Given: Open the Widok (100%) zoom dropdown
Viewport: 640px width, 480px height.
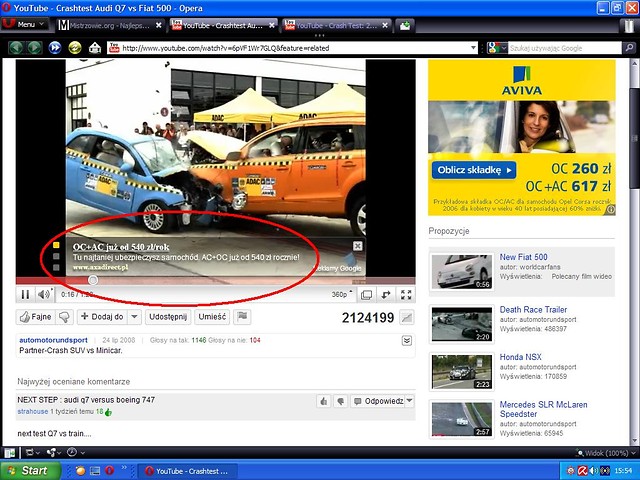Looking at the screenshot, I should (x=607, y=453).
